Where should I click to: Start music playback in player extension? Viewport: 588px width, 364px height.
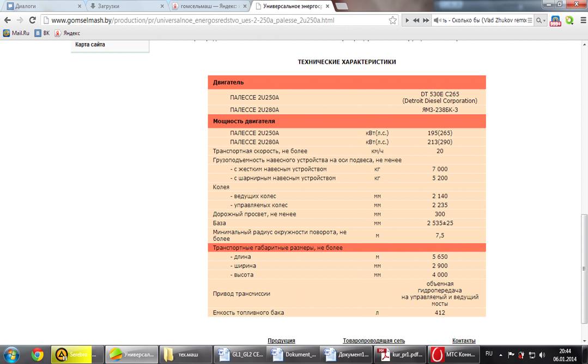tap(407, 20)
